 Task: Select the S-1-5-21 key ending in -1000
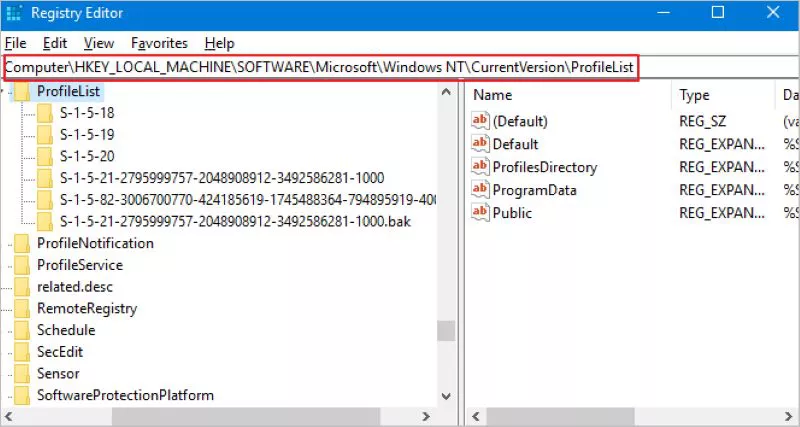(x=222, y=178)
